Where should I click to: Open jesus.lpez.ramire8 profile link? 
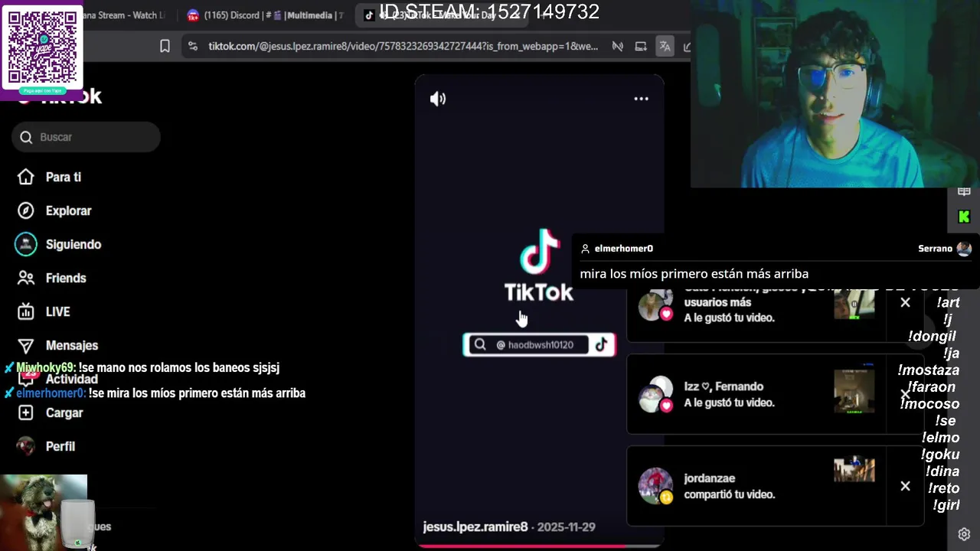475,527
